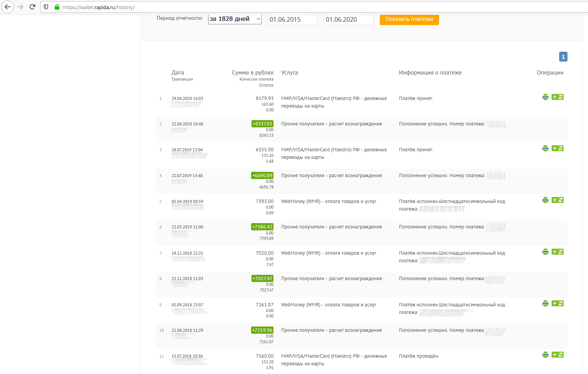The height and width of the screenshot is (374, 588).
Task: Select page 1 in the pagination
Action: pos(563,57)
